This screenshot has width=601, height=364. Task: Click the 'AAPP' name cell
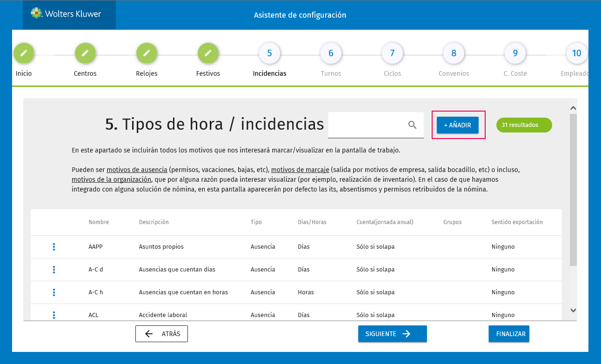95,247
